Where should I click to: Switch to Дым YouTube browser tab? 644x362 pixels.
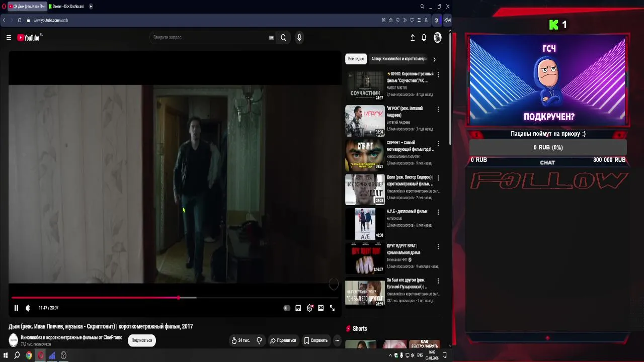tap(27, 7)
